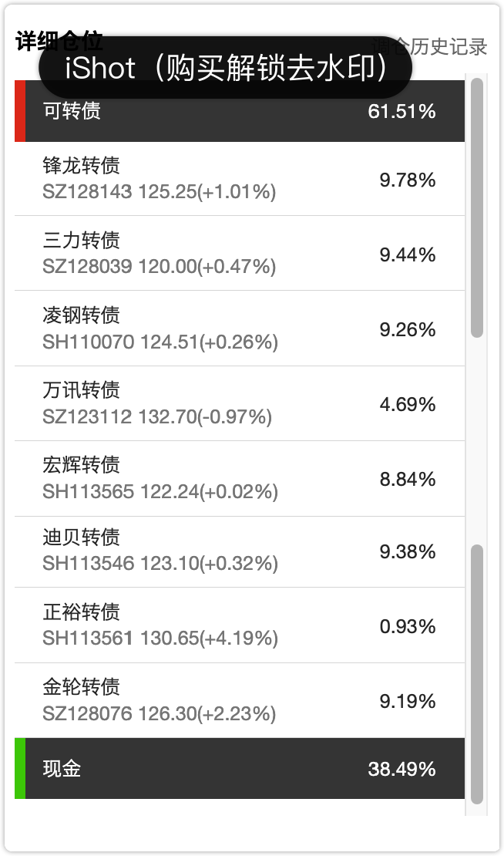Click the iShot watermark banner

(x=225, y=68)
